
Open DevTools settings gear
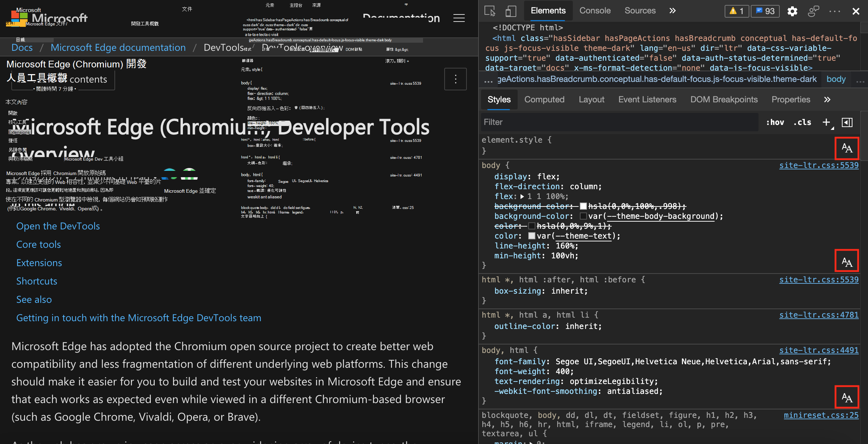click(x=792, y=11)
